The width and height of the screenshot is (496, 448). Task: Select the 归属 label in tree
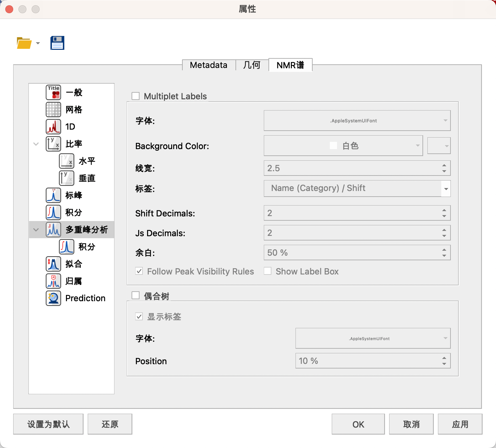click(74, 281)
